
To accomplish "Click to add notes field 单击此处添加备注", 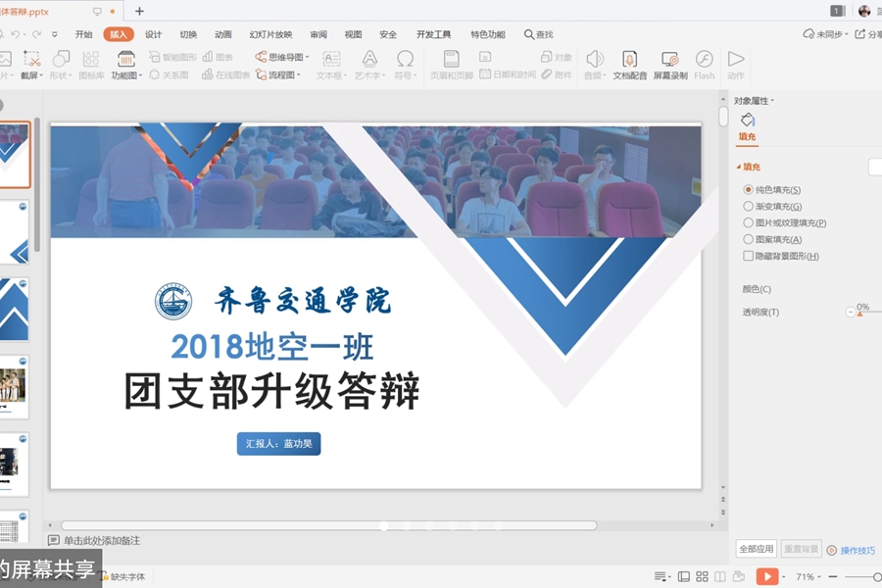I will click(x=101, y=541).
